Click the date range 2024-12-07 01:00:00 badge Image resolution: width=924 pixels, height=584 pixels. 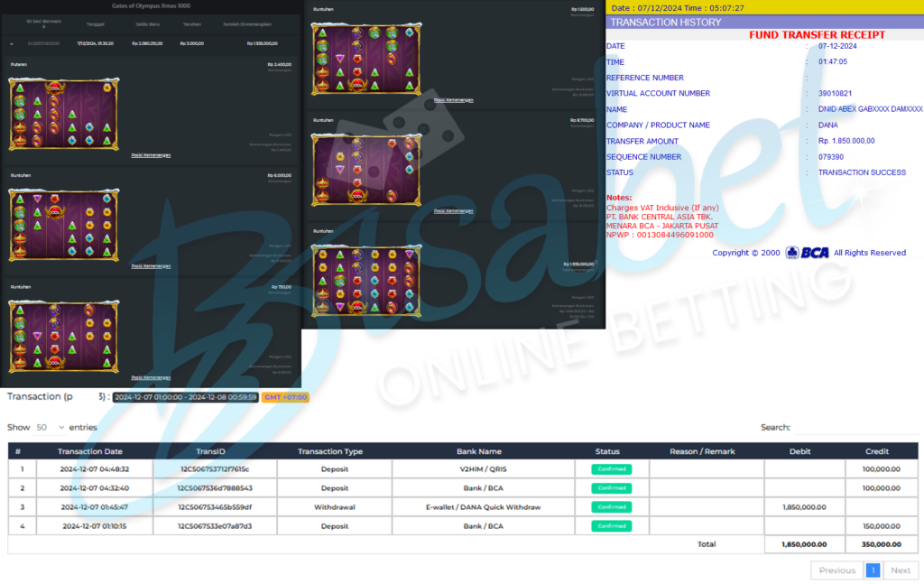coord(186,397)
